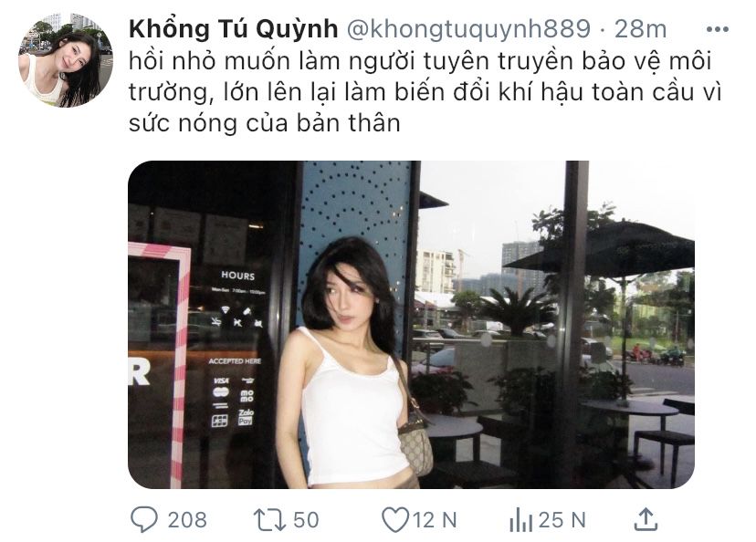Screen dimensions: 756x542
Task: Click the VISA logo on glass door
Action: 221,380
